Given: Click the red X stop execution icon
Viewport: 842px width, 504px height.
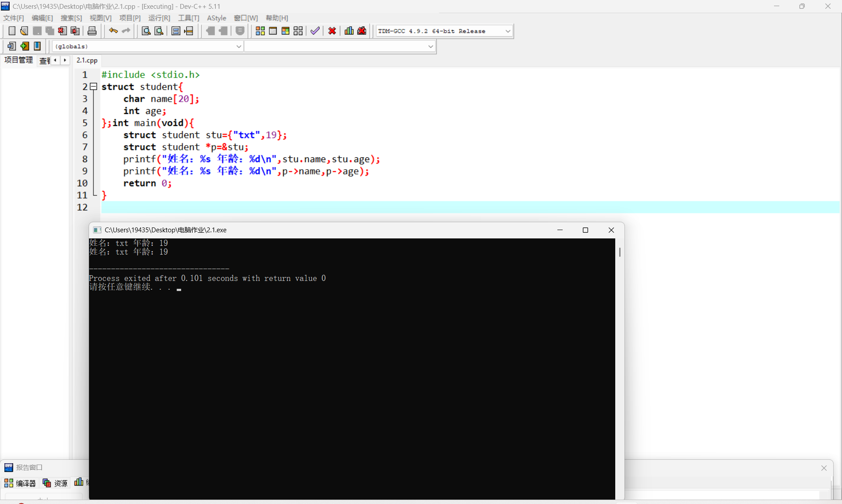Looking at the screenshot, I should coord(332,31).
